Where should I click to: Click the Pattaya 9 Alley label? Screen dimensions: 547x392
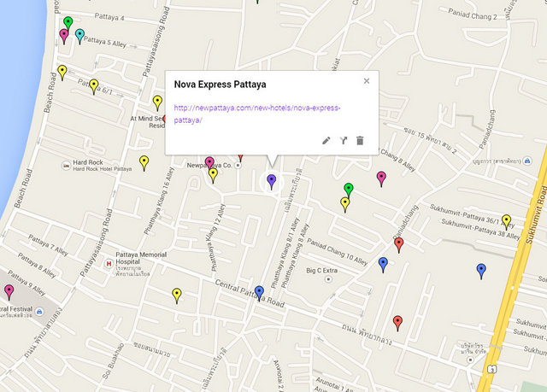(26, 283)
